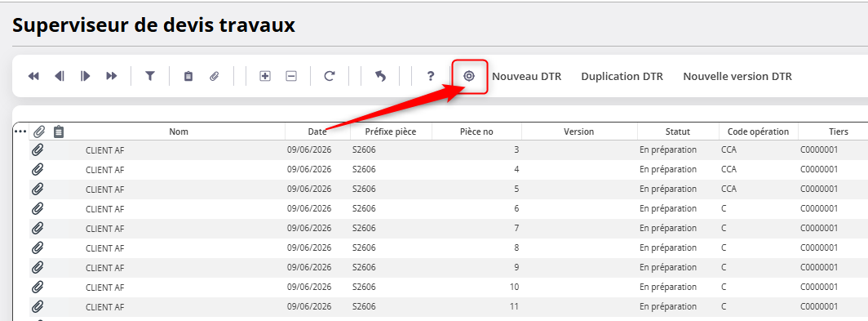Open attachment paperclip on pièce no 10 row
This screenshot has height=321, width=868.
click(x=38, y=288)
